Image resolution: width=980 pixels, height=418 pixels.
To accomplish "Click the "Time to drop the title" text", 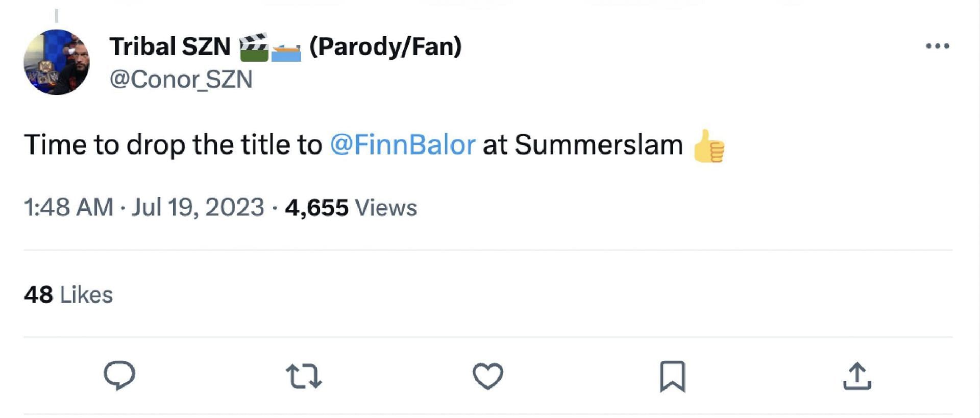I will pyautogui.click(x=173, y=144).
